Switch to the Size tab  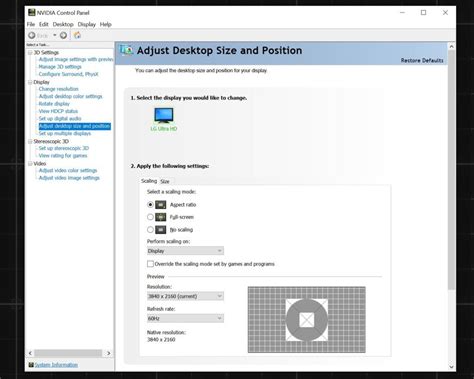click(165, 181)
